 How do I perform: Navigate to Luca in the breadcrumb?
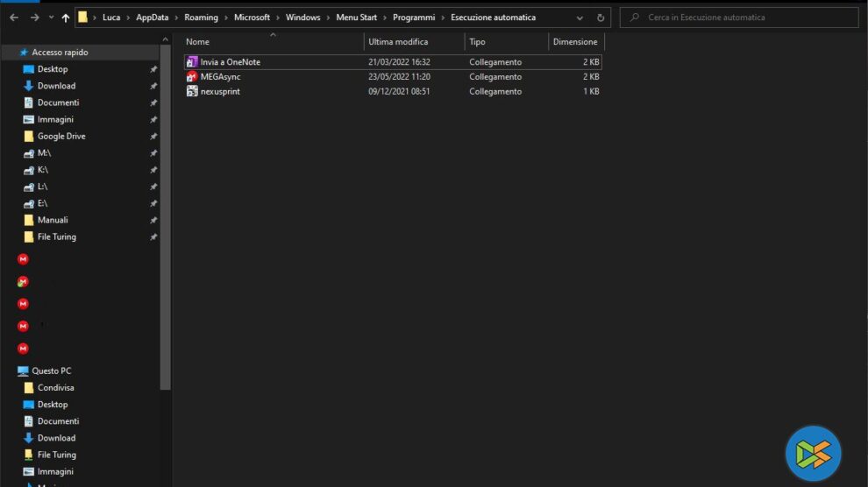(111, 18)
